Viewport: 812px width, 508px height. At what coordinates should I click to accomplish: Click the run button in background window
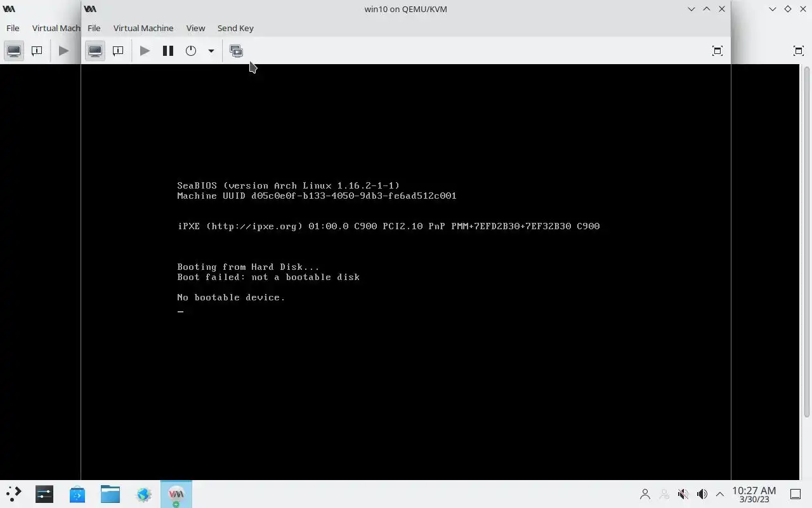point(63,51)
